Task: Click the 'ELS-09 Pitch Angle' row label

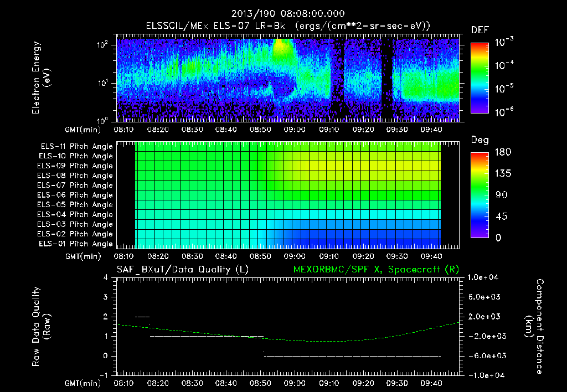Action: 75,166
